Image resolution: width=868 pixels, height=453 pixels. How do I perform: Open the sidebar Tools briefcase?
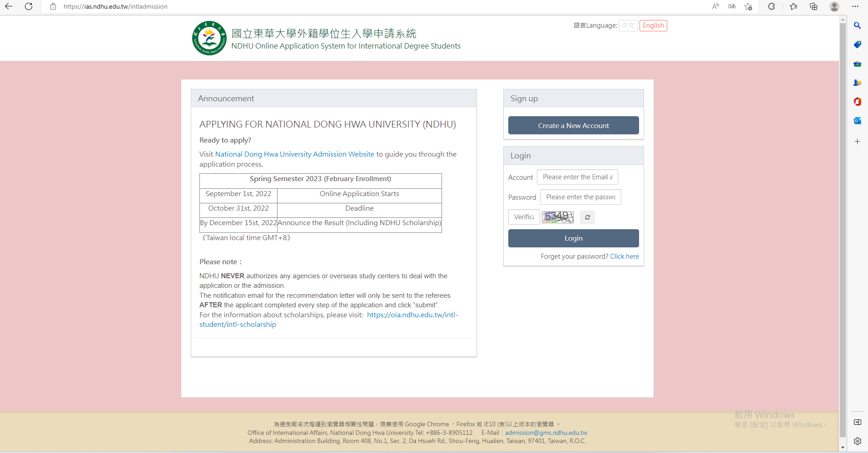coord(857,64)
